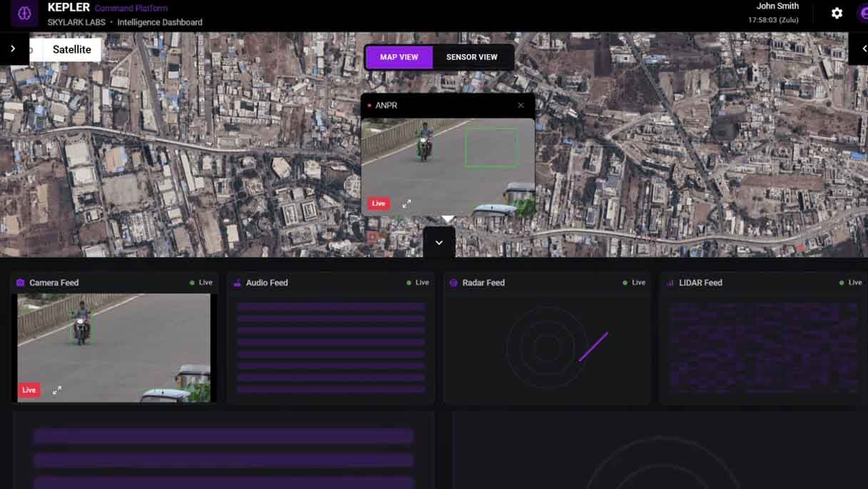Click the Camera Feed camera icon
The width and height of the screenshot is (868, 489).
tap(21, 283)
